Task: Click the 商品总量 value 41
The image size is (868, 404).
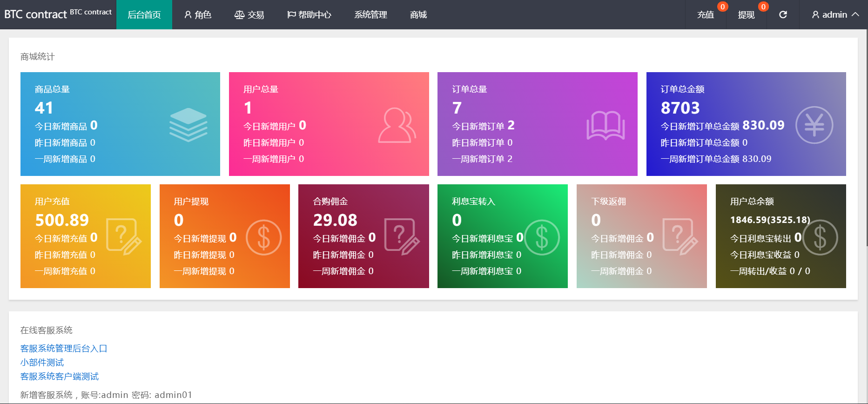Action: [x=44, y=108]
